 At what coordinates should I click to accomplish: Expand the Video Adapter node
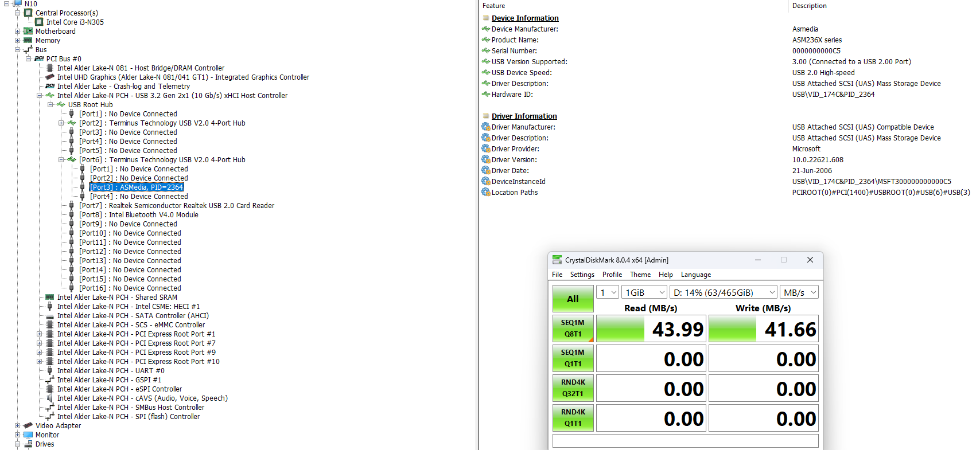(17, 425)
